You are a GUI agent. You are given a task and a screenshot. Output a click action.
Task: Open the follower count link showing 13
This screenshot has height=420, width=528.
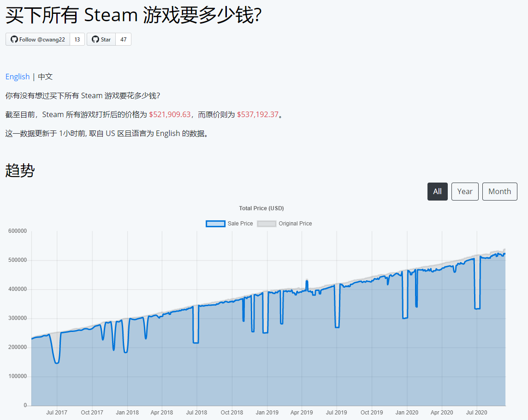[x=77, y=39]
